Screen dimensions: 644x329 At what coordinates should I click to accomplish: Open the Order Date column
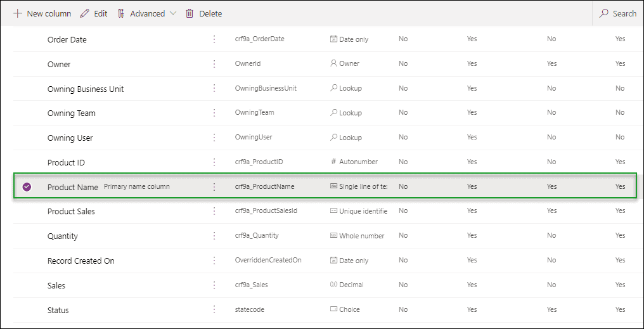(x=67, y=40)
